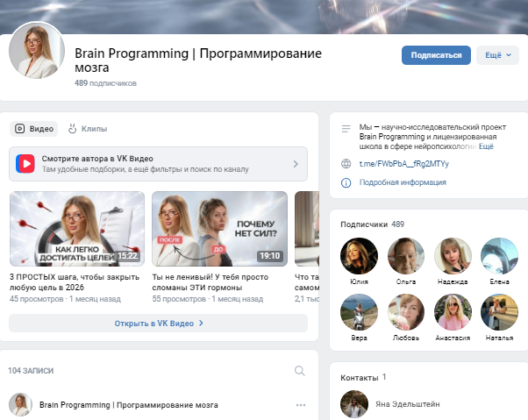Open the three-dots post options menu
This screenshot has width=528, height=420.
(300, 405)
